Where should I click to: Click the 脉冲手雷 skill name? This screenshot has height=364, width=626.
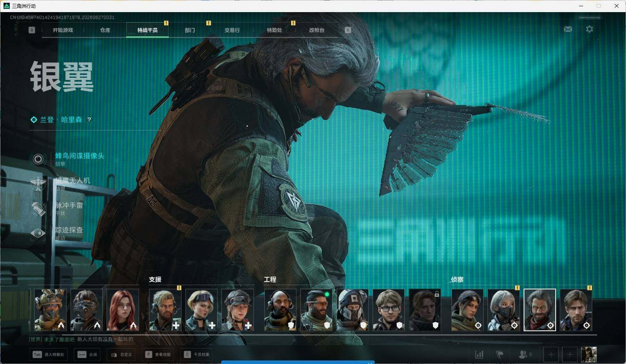[69, 205]
